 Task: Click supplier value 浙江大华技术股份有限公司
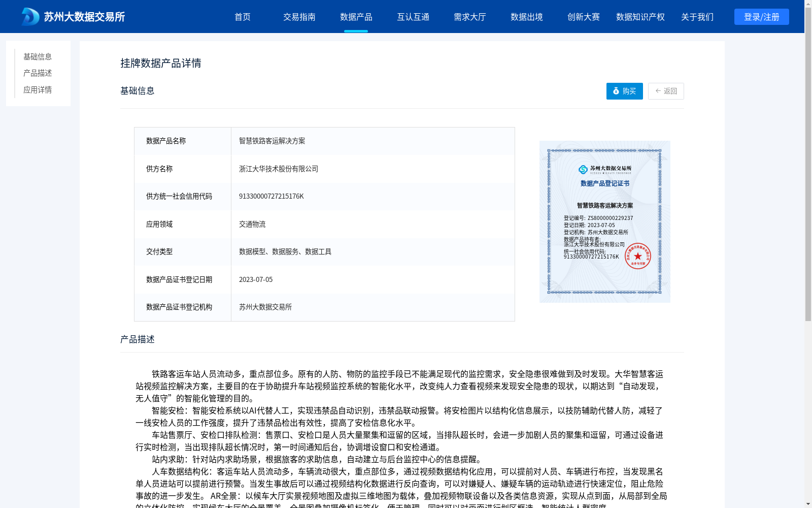279,169
